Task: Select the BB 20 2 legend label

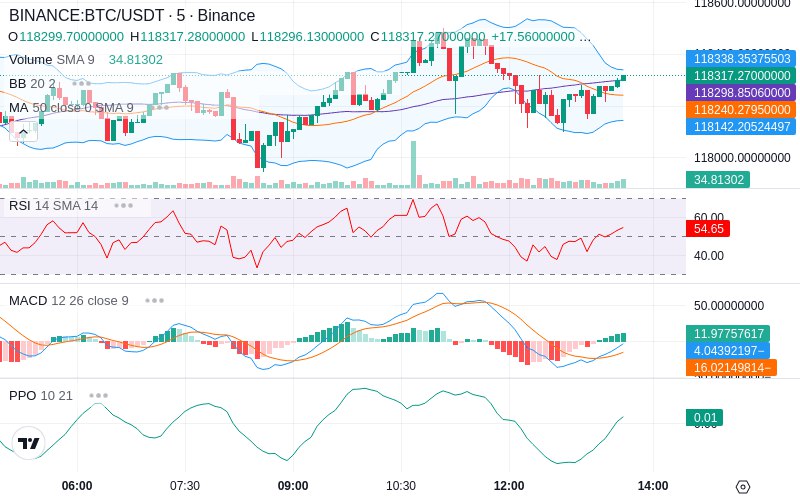Action: click(32, 83)
